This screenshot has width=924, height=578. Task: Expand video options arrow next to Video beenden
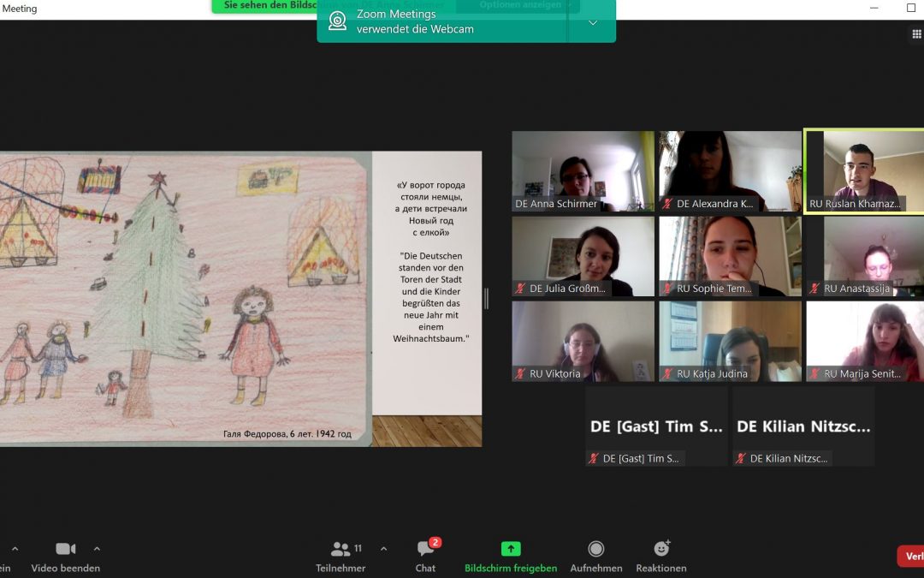[97, 549]
